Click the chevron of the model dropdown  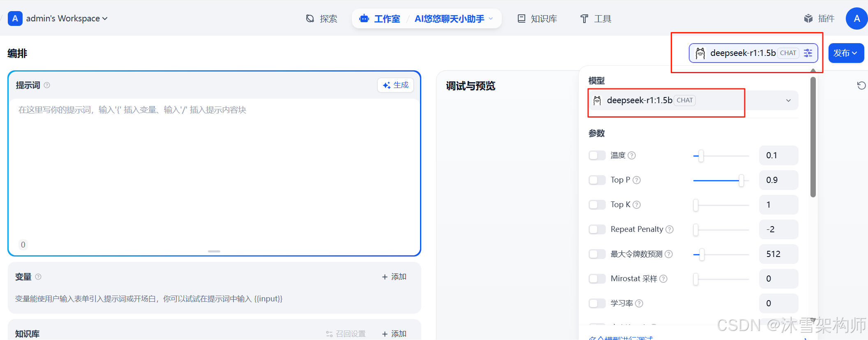coord(788,100)
